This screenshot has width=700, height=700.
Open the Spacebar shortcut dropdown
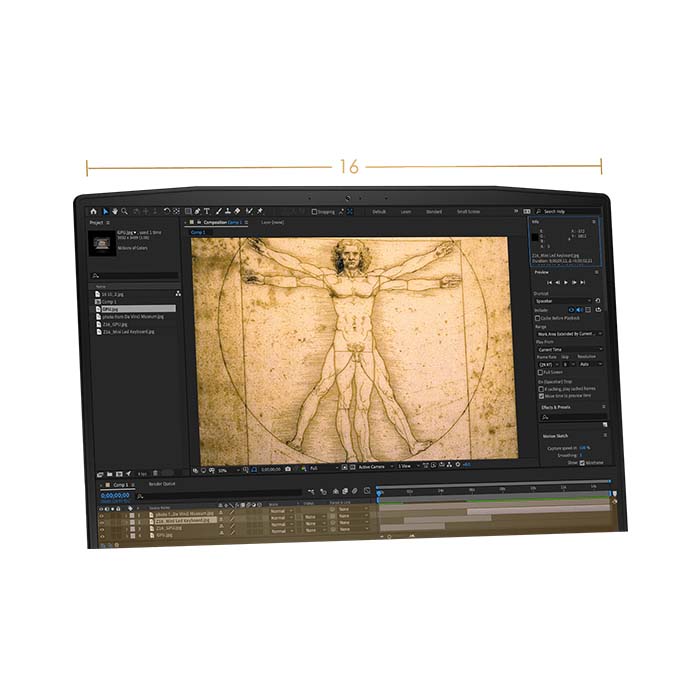pyautogui.click(x=563, y=300)
